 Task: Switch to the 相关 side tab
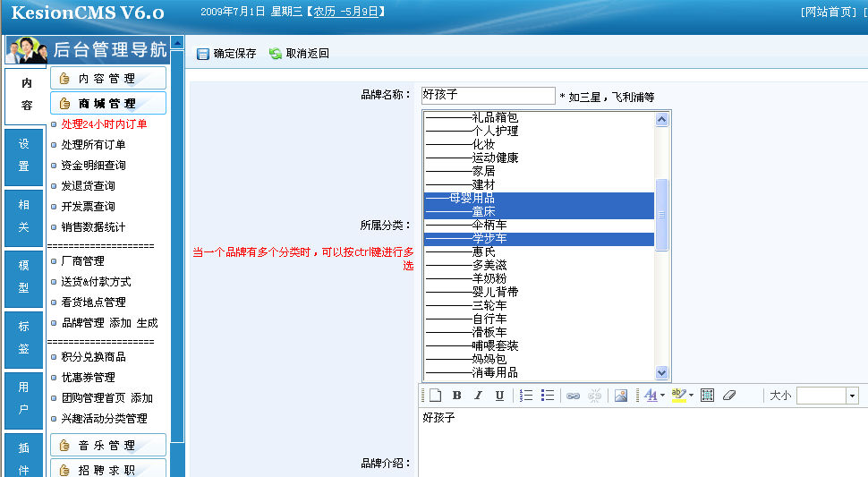click(24, 218)
